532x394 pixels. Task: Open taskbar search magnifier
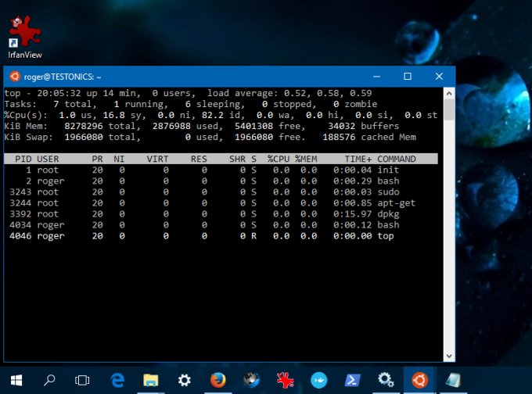tap(49, 380)
